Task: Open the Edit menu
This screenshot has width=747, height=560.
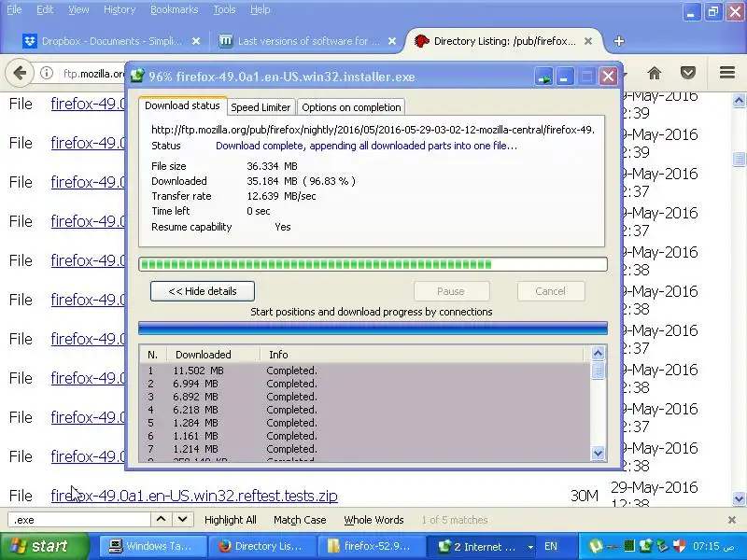Action: pyautogui.click(x=45, y=9)
